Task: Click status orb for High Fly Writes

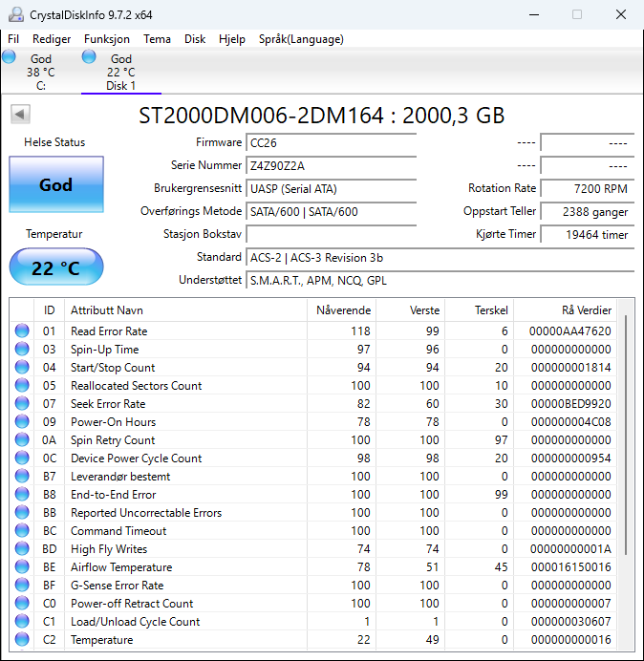Action: (x=22, y=548)
